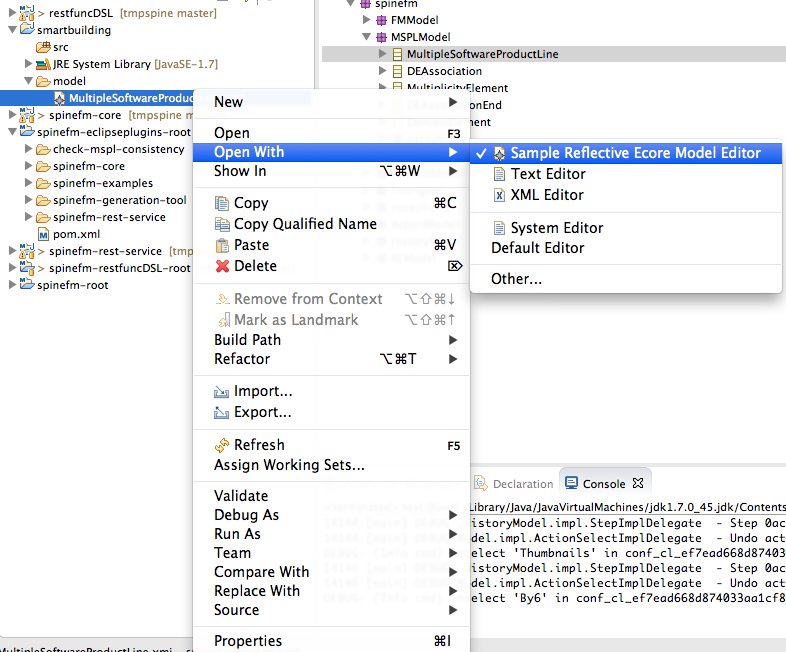Viewport: 786px width, 652px height.
Task: Click the Copy Qualified Name icon
Action: [x=222, y=224]
